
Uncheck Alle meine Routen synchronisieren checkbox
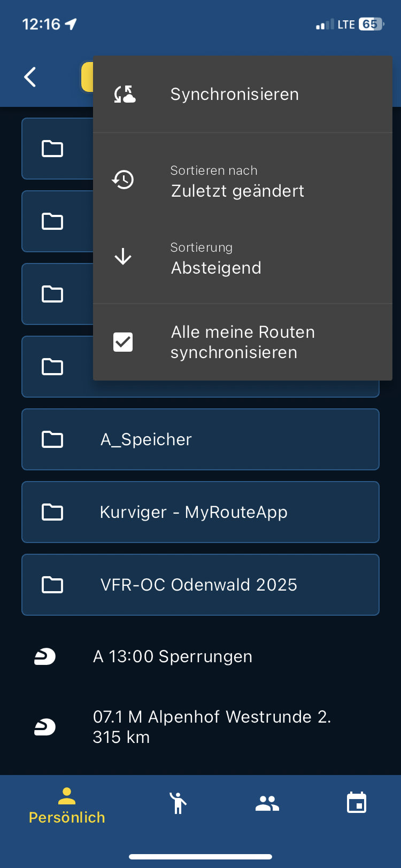click(123, 342)
